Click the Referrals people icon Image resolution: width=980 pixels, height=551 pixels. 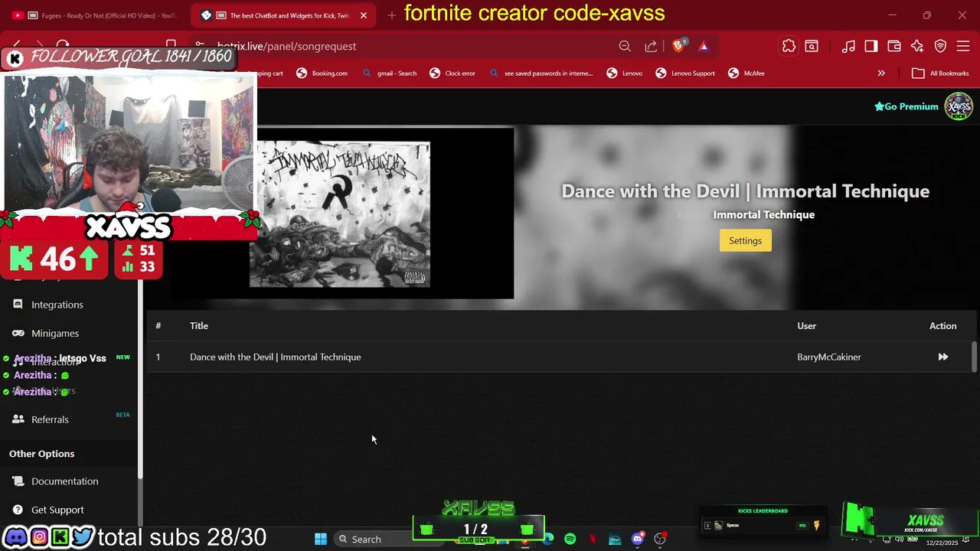18,419
